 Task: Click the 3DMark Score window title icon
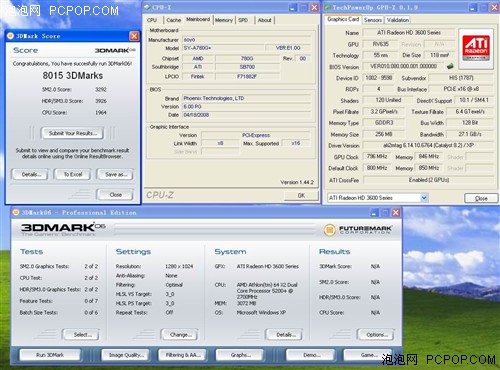point(10,36)
